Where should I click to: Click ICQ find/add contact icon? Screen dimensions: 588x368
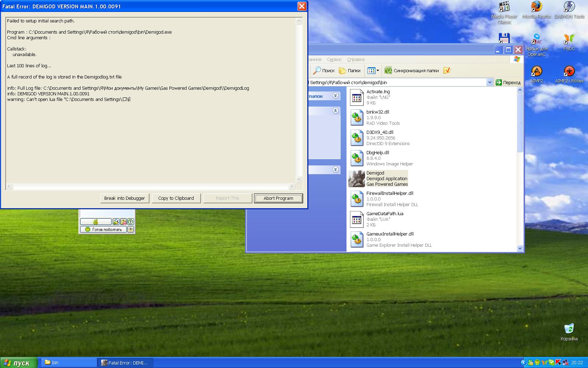(x=116, y=222)
